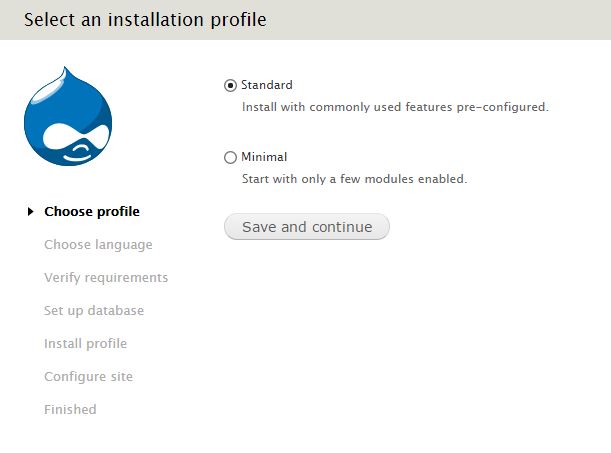Screen dimensions: 611x453
Task: Click the Standard profile label text
Action: pyautogui.click(x=267, y=85)
